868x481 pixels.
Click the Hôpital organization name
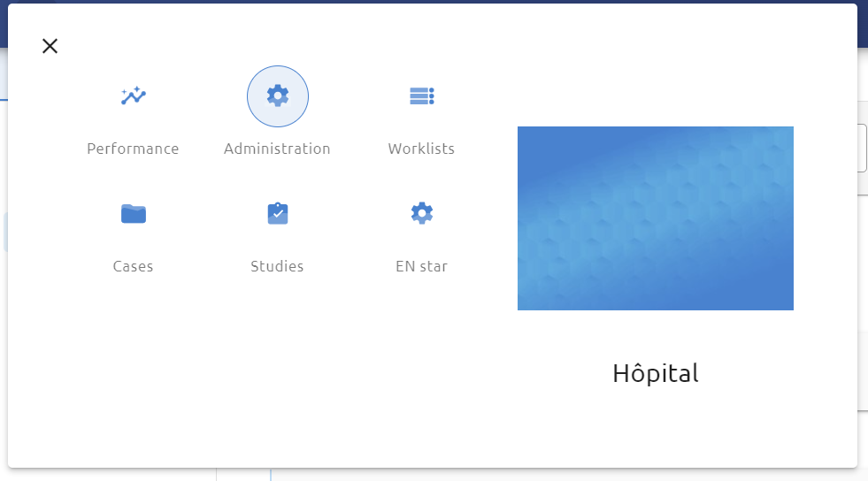click(x=656, y=373)
